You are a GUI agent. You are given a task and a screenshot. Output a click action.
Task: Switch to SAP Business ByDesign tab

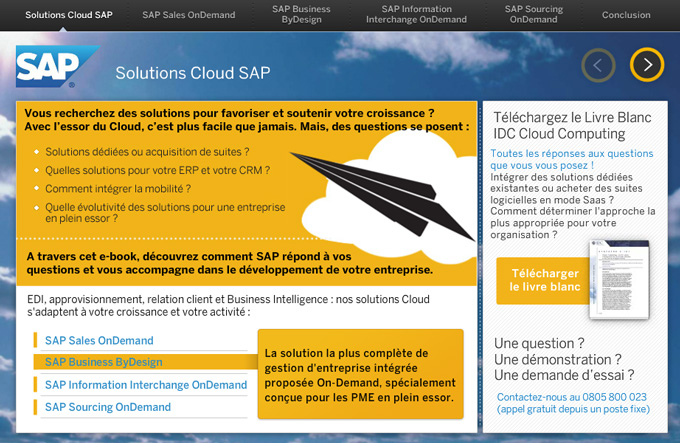(x=301, y=14)
